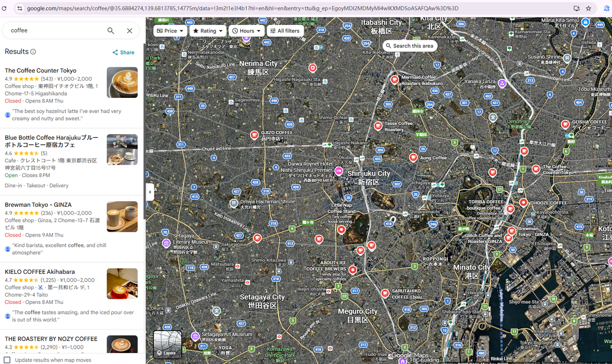Screen dimensions: 612x364
Task: Clear the coffee search with X icon
Action: click(x=130, y=31)
